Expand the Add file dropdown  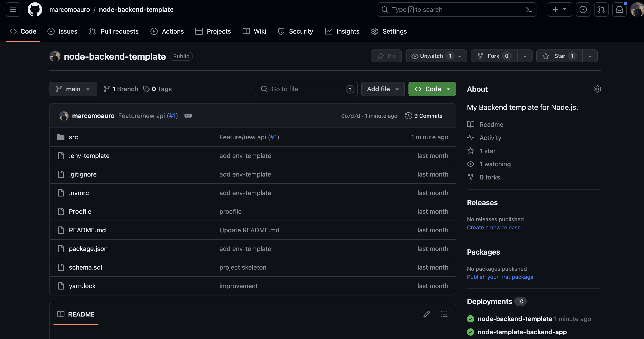pyautogui.click(x=383, y=89)
